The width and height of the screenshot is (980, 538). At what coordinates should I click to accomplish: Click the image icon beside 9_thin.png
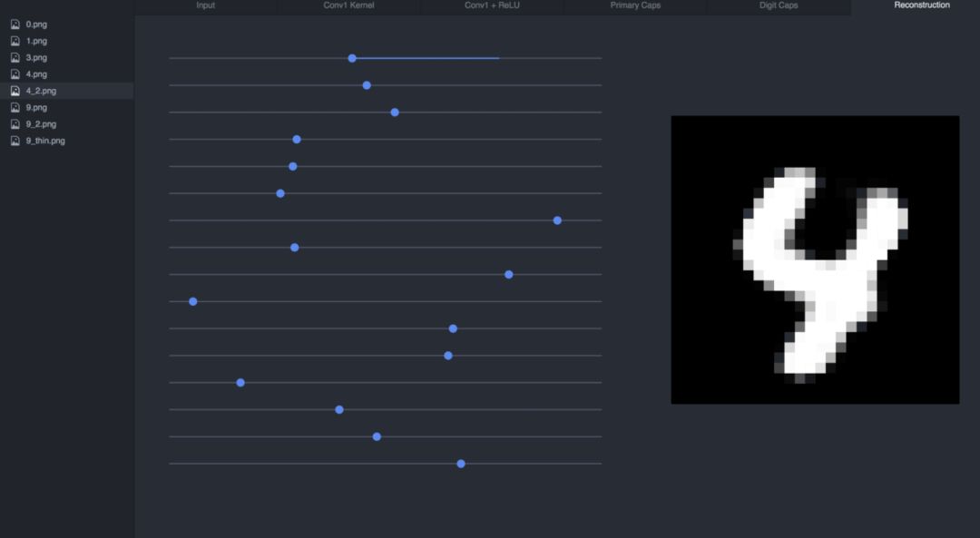(x=15, y=141)
